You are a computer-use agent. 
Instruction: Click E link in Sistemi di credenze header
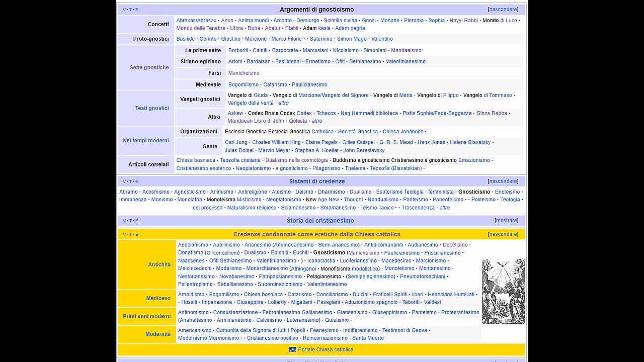(136, 181)
